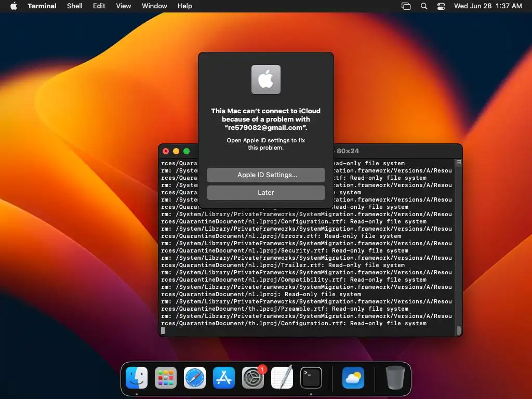The width and height of the screenshot is (532, 399).
Task: Click the re579082@gmail.com dialog message
Action: pyautogui.click(x=265, y=119)
